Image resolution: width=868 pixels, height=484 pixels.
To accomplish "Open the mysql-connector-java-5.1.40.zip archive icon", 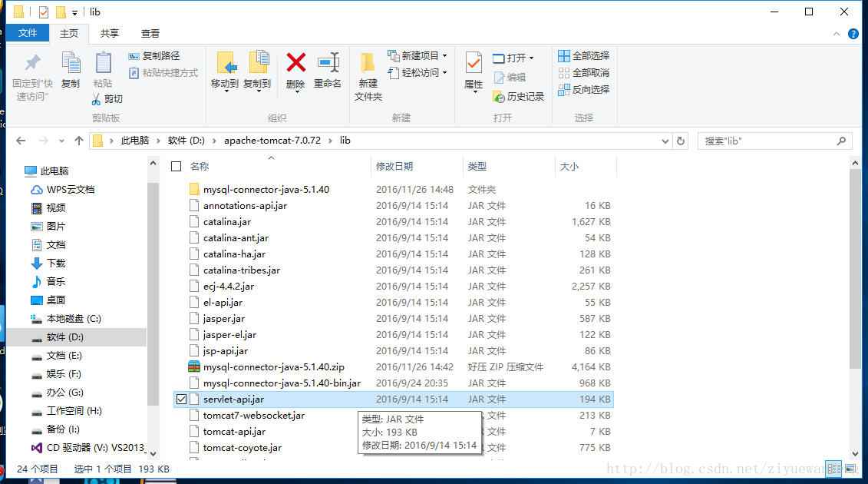I will pos(193,367).
